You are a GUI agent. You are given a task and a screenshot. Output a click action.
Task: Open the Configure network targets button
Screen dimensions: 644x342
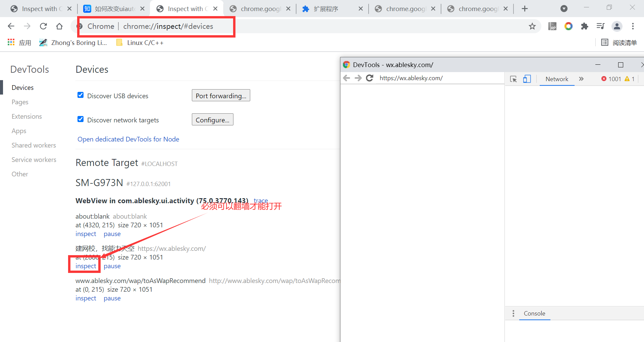213,120
